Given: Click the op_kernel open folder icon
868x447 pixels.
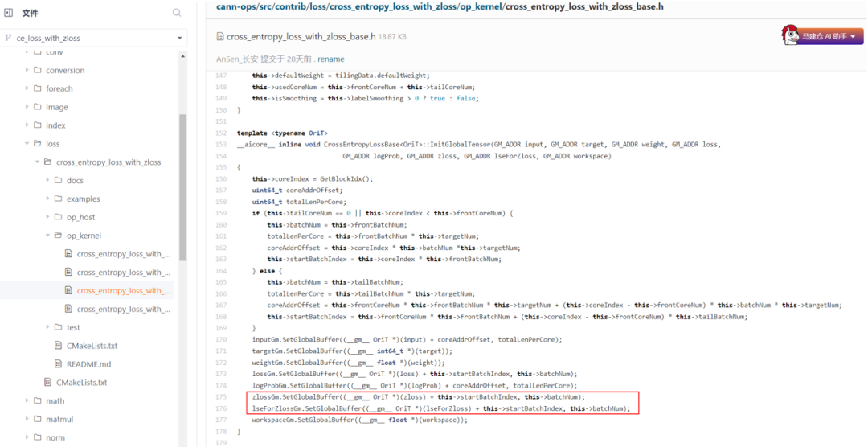Looking at the screenshot, I should pos(58,236).
